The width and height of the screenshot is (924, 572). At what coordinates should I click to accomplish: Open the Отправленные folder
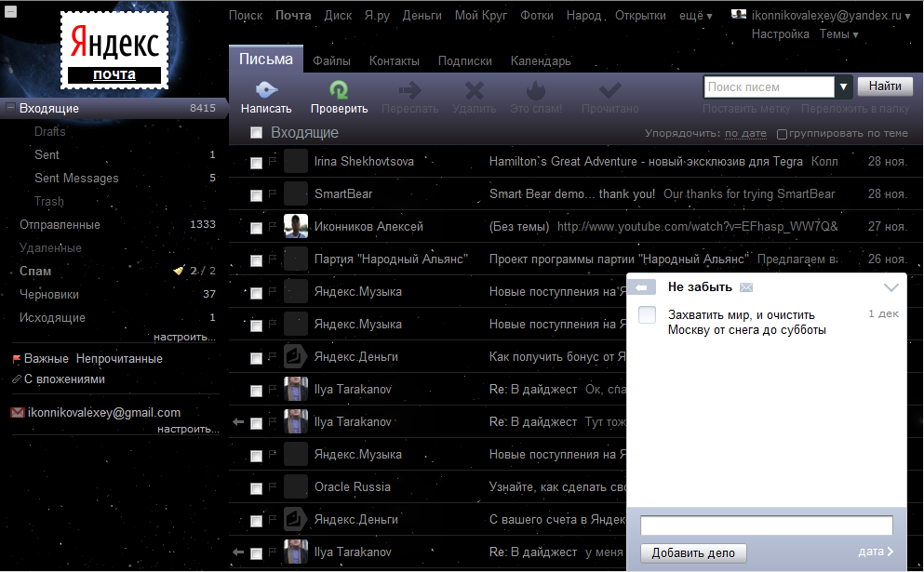click(x=60, y=224)
